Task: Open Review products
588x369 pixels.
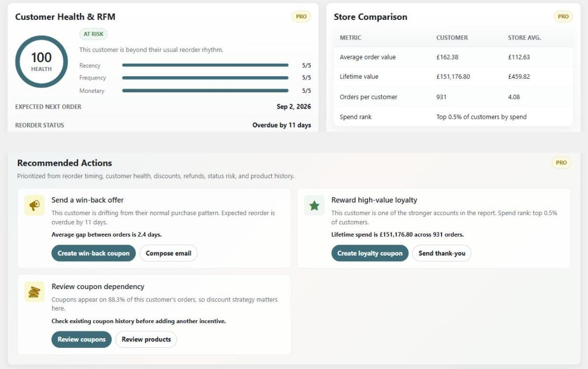Action: (146, 339)
